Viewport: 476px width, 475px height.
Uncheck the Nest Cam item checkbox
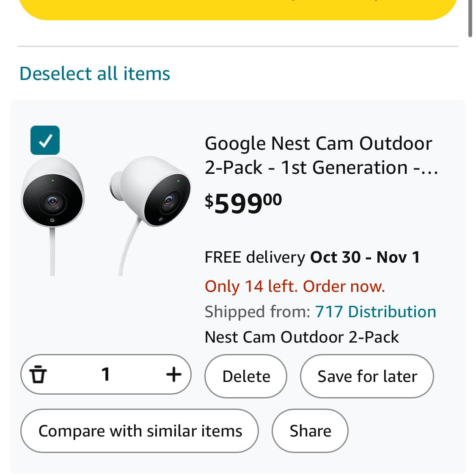pyautogui.click(x=45, y=140)
